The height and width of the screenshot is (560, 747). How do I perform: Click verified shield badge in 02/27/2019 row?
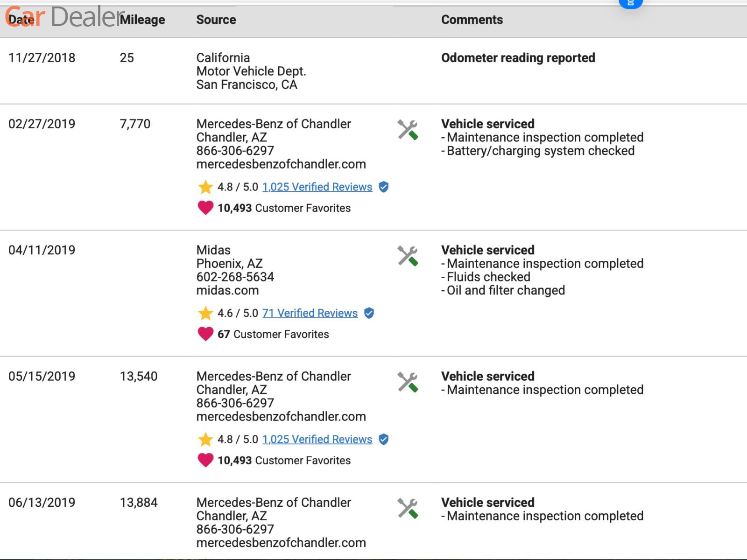[384, 187]
